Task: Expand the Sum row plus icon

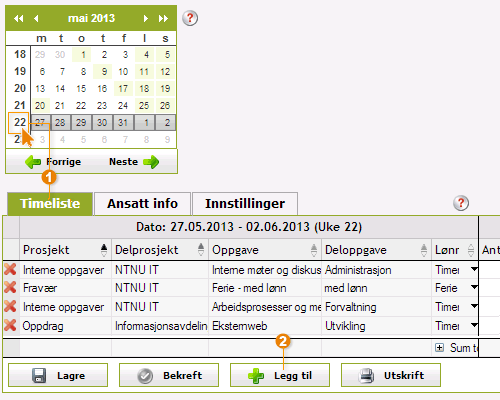Action: tap(439, 348)
